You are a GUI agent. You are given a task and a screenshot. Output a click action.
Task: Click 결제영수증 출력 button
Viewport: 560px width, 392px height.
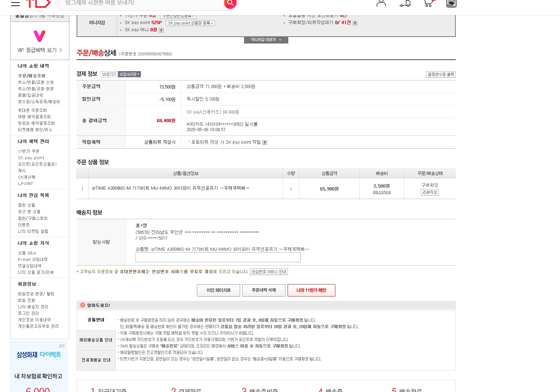[441, 74]
